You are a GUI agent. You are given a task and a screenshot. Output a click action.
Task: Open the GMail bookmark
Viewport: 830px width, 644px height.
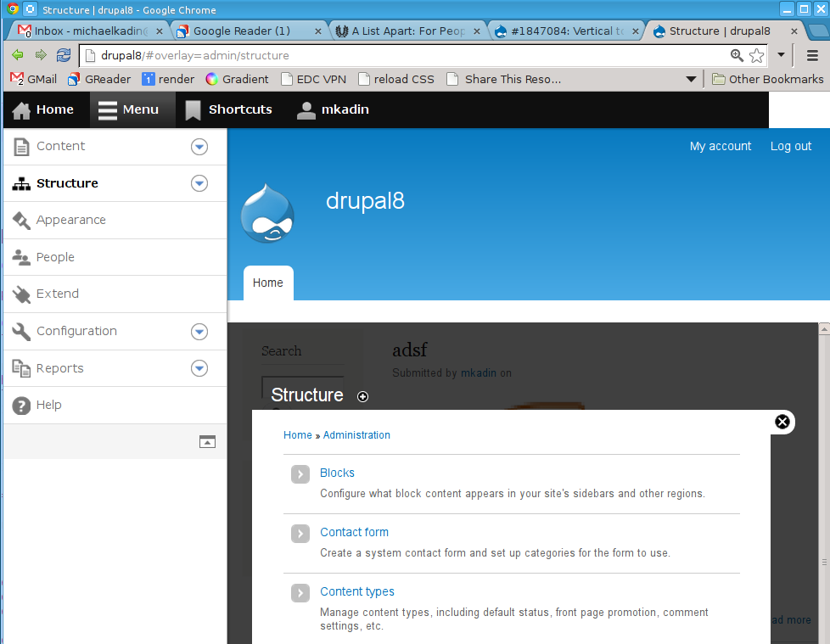(33, 80)
